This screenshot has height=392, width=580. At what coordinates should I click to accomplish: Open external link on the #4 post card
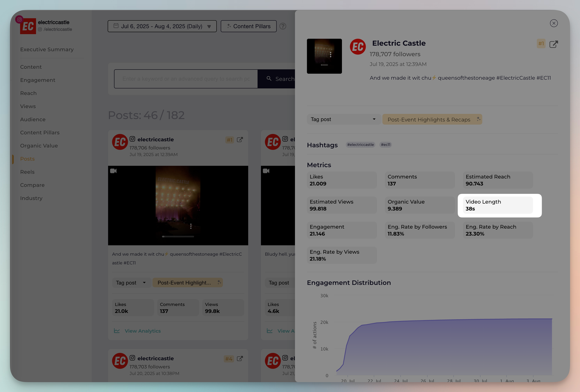240,359
